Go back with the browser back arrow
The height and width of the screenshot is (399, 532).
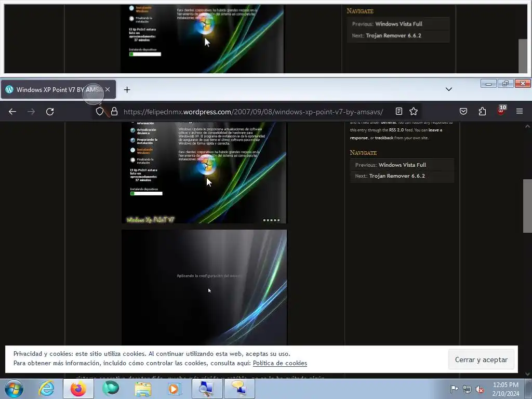[12, 112]
